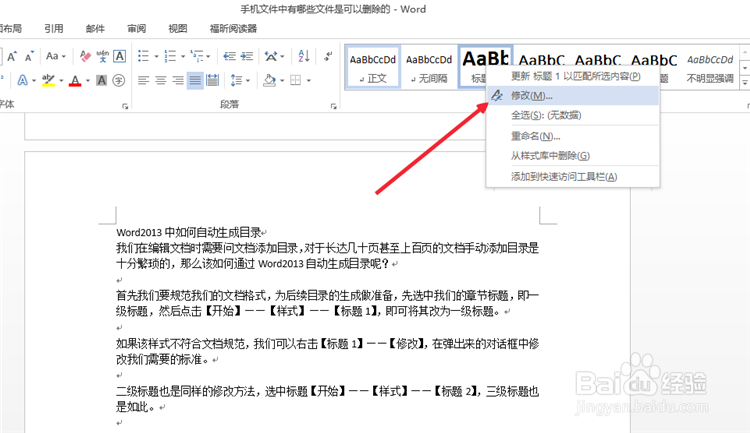The width and height of the screenshot is (750, 433).
Task: Apply the Text Effects outlined A
Action: click(x=22, y=80)
